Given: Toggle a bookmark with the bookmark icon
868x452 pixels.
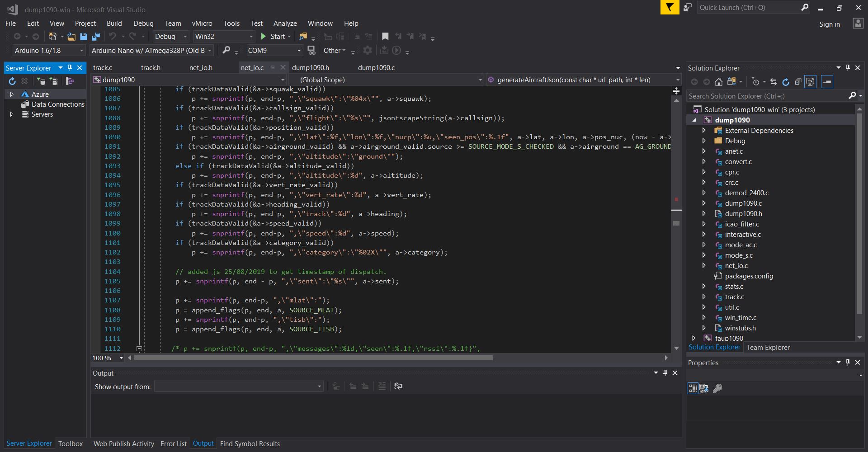Looking at the screenshot, I should click(385, 37).
